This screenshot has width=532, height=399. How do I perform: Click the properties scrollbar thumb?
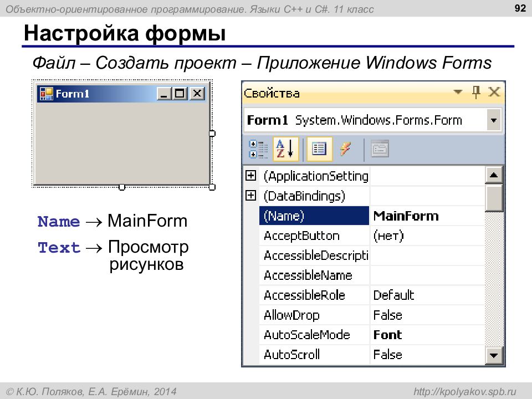point(494,197)
